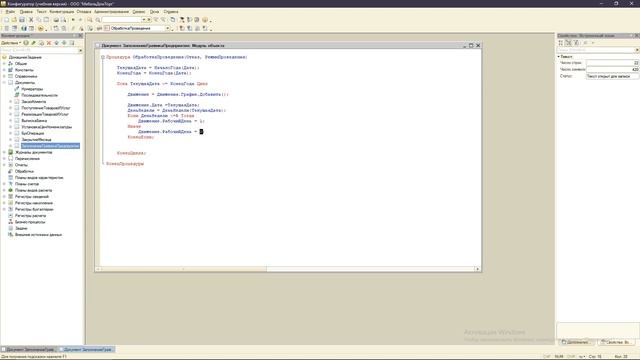
Task: Click the Print toolbar icon
Action: 56,20
